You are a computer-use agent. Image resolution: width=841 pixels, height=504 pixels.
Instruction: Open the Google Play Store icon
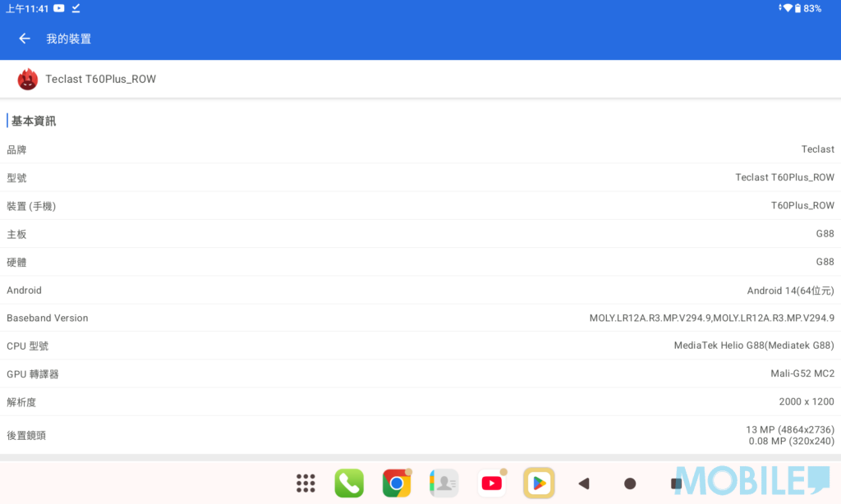point(539,483)
